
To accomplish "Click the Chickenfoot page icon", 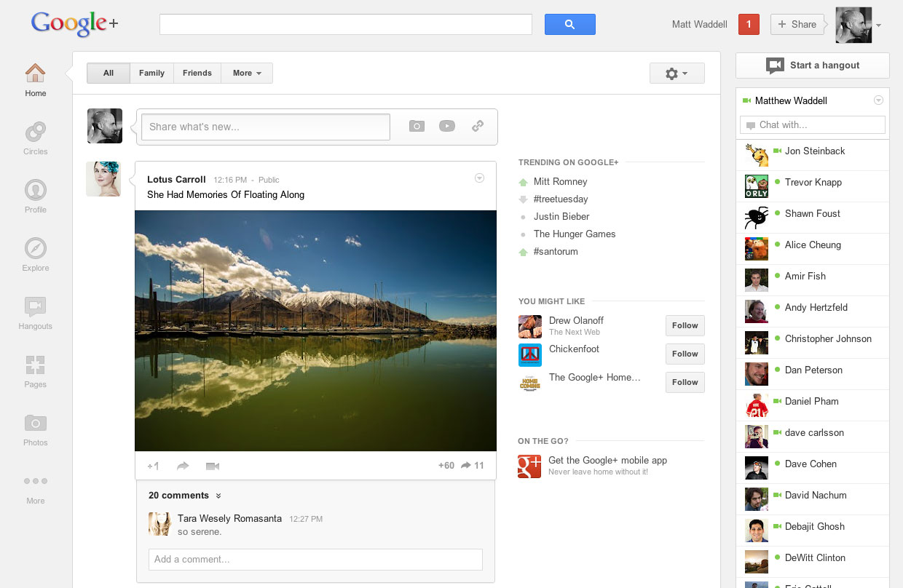I will pos(529,354).
